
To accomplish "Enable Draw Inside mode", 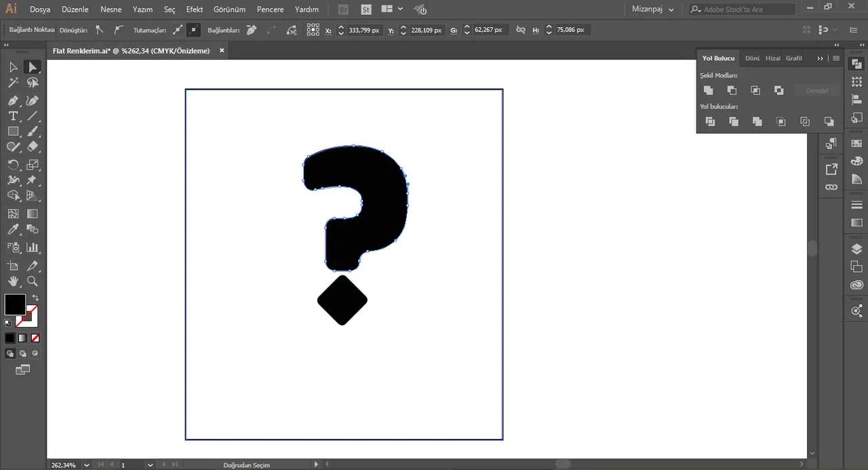I will click(35, 353).
